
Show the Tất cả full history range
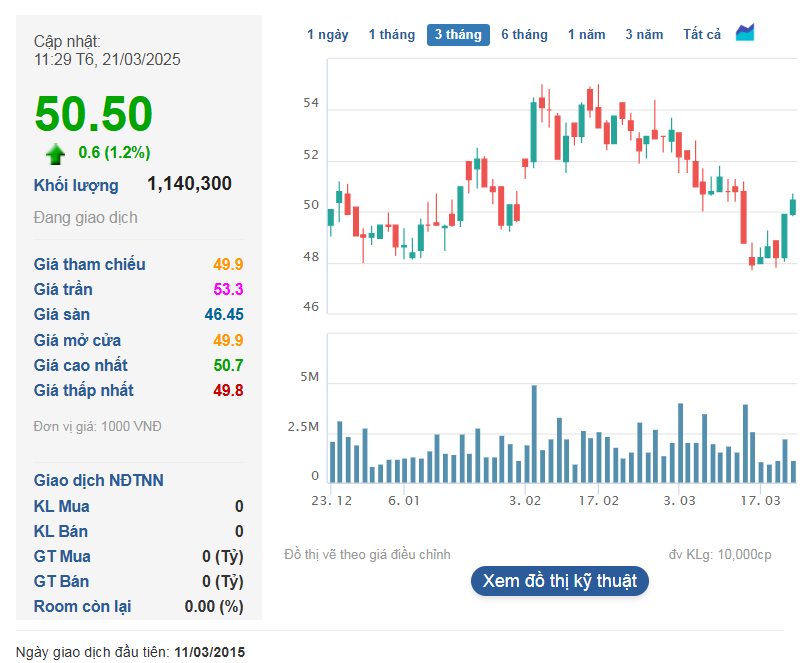coord(702,35)
